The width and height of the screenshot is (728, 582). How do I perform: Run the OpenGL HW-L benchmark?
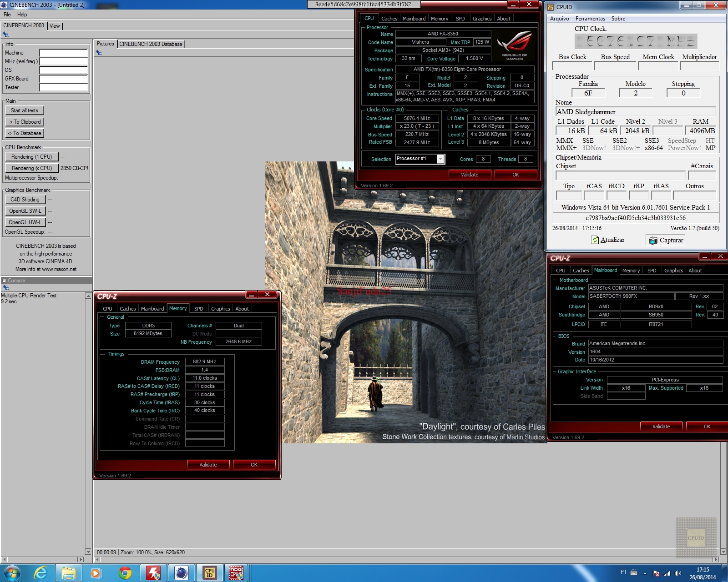(x=25, y=222)
